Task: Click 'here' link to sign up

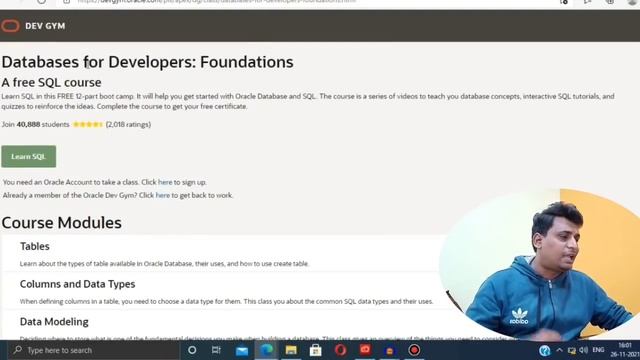Action: coord(165,182)
